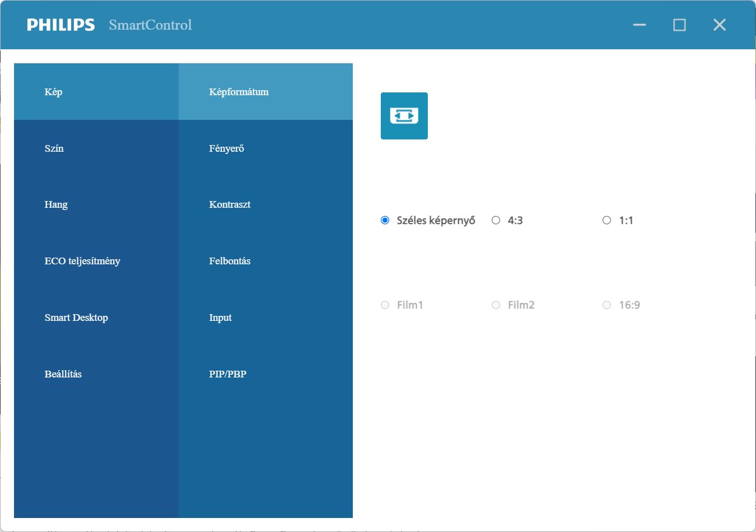This screenshot has width=756, height=532.
Task: Open the Beállítás settings category
Action: pyautogui.click(x=96, y=374)
